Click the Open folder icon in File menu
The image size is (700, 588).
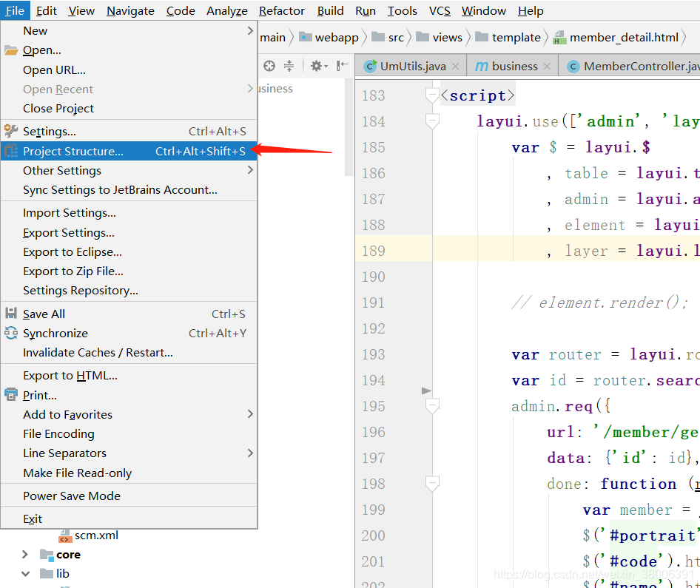click(11, 50)
